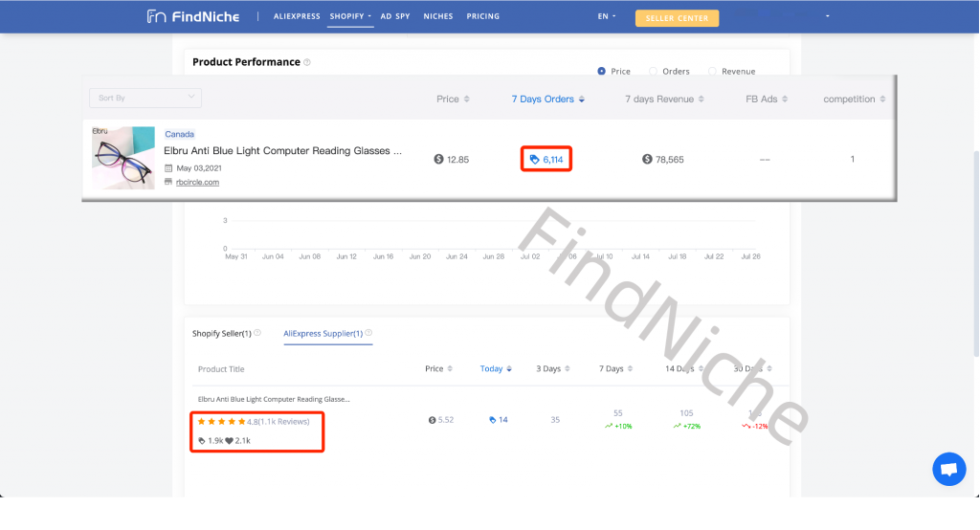Click the Shopify Seller help icon
This screenshot has width=980, height=530.
[257, 333]
